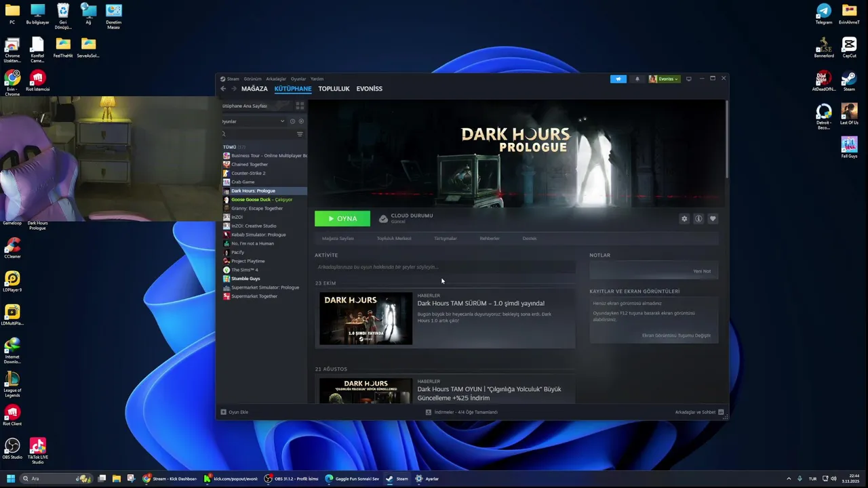This screenshot has width=868, height=488.
Task: Switch to the TOPLULUK tab
Action: click(334, 89)
